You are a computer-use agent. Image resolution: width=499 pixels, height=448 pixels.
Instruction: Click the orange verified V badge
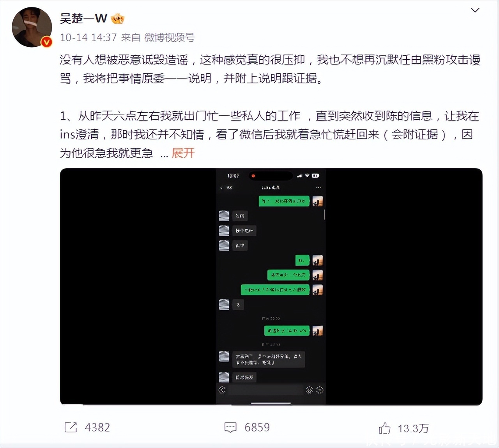47,42
